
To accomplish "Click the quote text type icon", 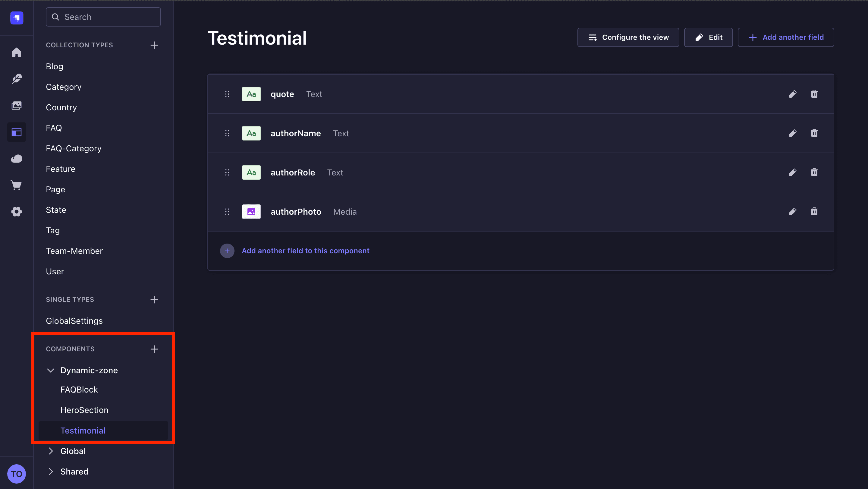I will pos(251,94).
